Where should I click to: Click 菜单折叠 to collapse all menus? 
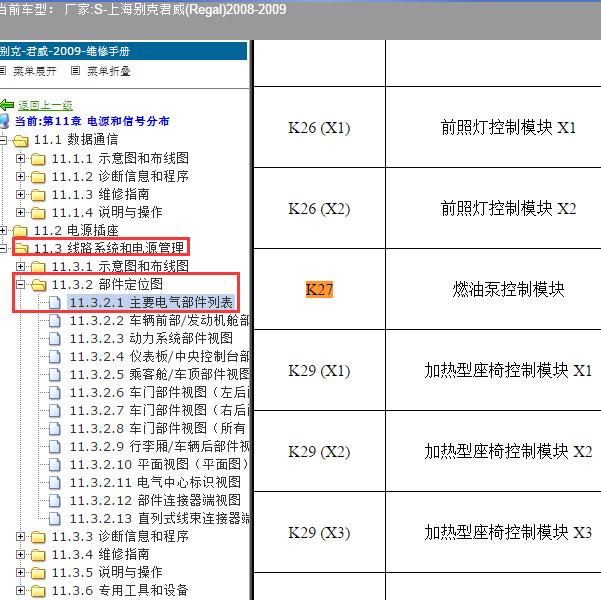coord(109,71)
